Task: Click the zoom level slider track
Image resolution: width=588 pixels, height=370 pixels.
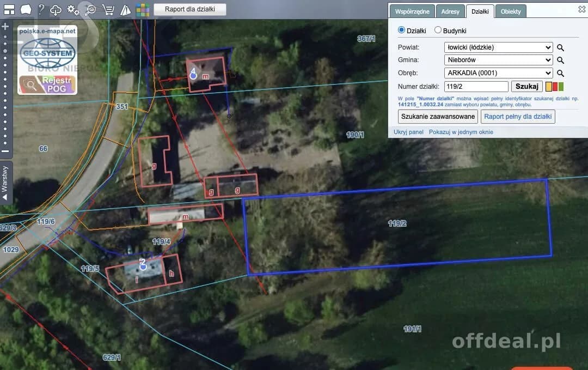Action: [5, 89]
